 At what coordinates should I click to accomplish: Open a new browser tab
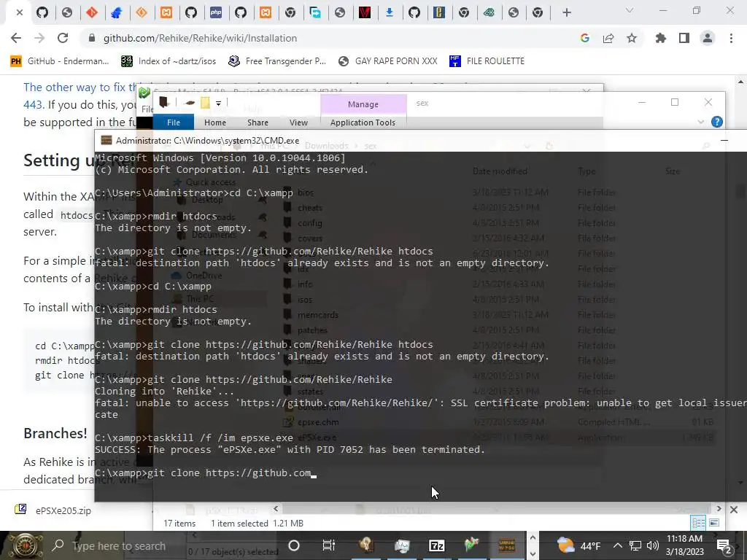click(x=566, y=12)
